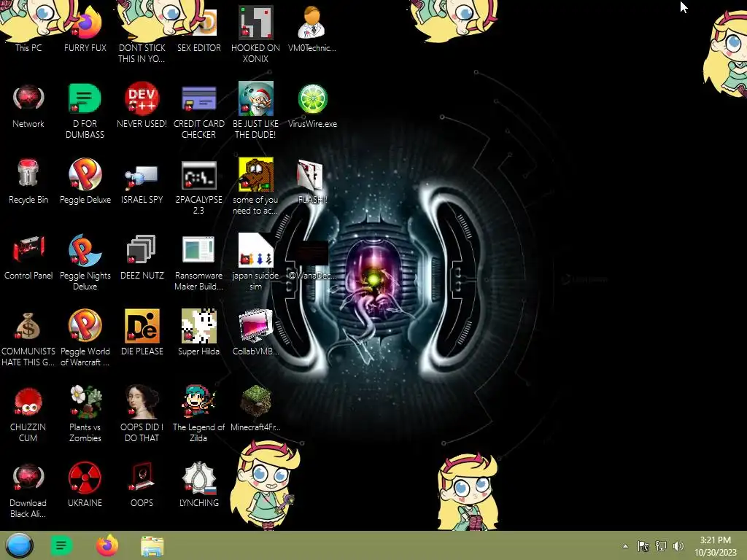Click the NEVER USED! Dev-C++ icon

[x=142, y=106]
